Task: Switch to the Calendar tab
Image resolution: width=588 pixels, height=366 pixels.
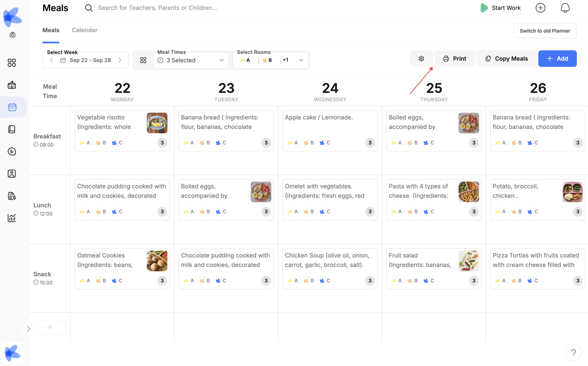Action: tap(84, 30)
